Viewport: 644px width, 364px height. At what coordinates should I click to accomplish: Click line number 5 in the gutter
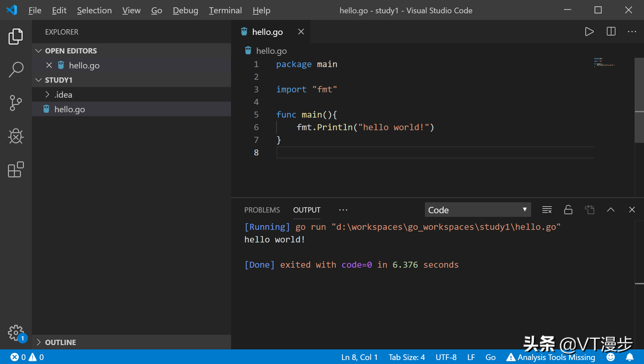coord(256,115)
